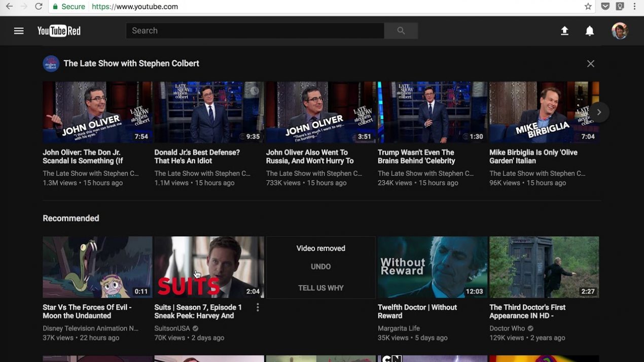The height and width of the screenshot is (362, 644).
Task: Open Twelfth Doctor Without Reward thumbnail
Action: (x=433, y=267)
